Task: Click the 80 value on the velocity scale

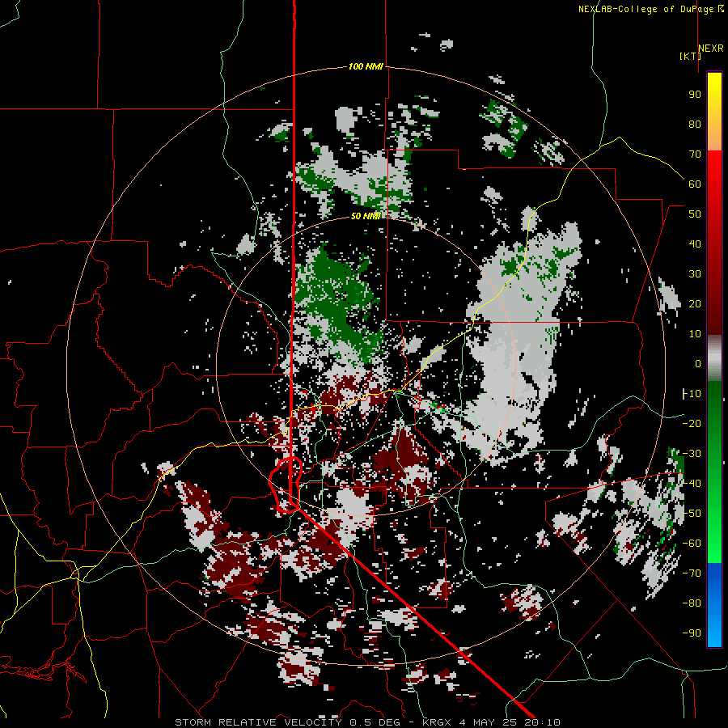Action: 695,125
